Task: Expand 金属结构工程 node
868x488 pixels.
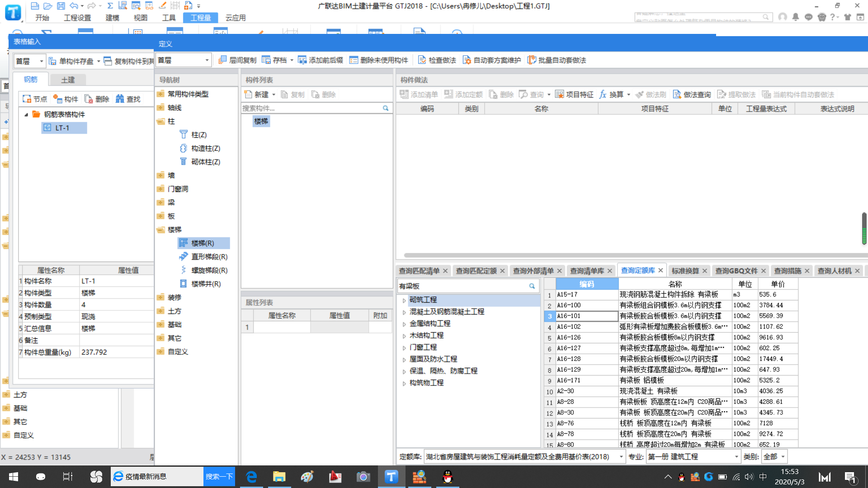Action: [404, 324]
